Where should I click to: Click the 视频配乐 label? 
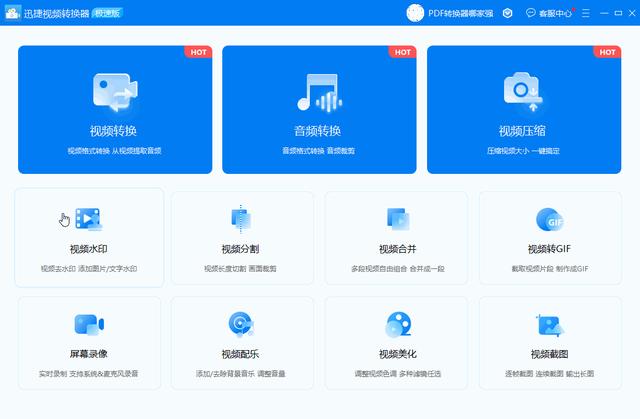click(240, 354)
